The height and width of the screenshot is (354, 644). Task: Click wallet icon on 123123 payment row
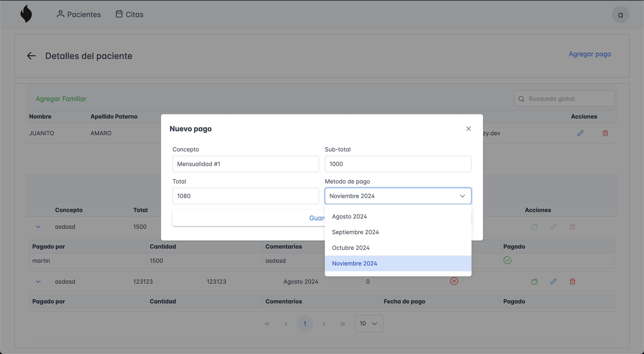(x=534, y=282)
